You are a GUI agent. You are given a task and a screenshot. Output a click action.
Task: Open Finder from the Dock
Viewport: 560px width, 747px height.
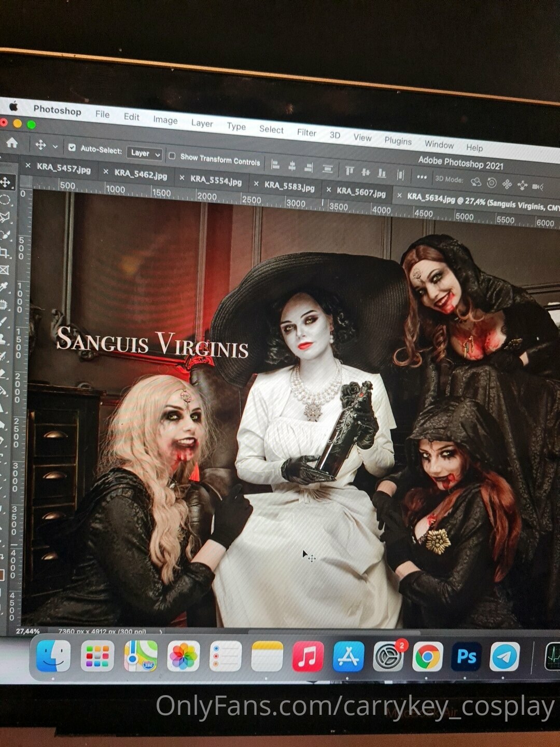53,656
